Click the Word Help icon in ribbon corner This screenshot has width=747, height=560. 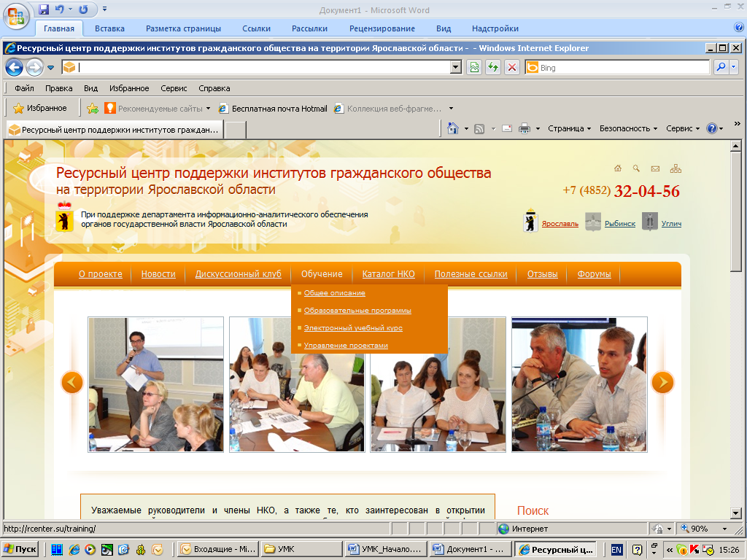tap(740, 28)
